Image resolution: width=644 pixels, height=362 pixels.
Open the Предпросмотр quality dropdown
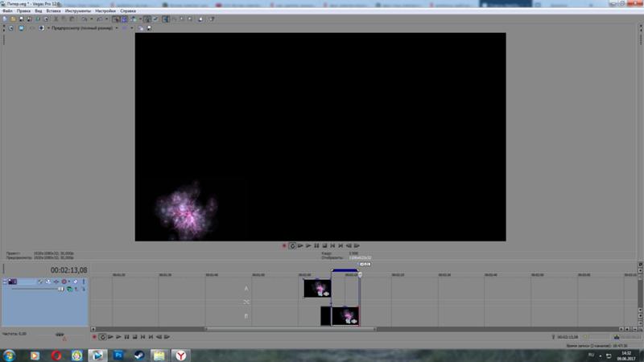117,27
